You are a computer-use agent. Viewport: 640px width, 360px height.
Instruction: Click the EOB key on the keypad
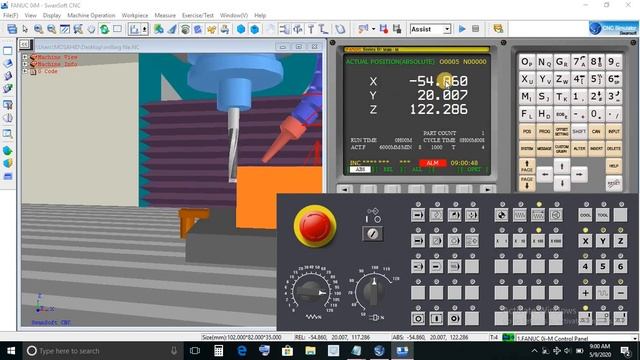(x=562, y=114)
